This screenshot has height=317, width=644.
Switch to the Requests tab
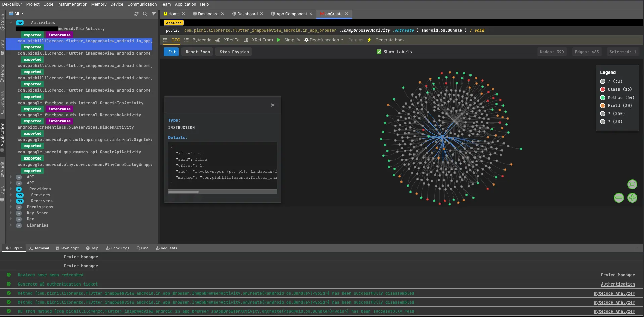click(x=166, y=248)
